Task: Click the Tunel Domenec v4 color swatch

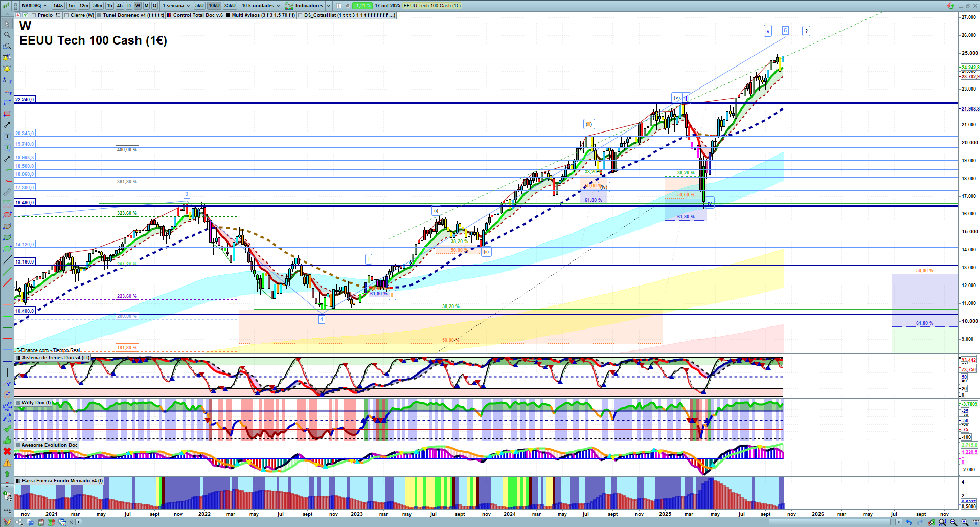Action: [x=99, y=15]
